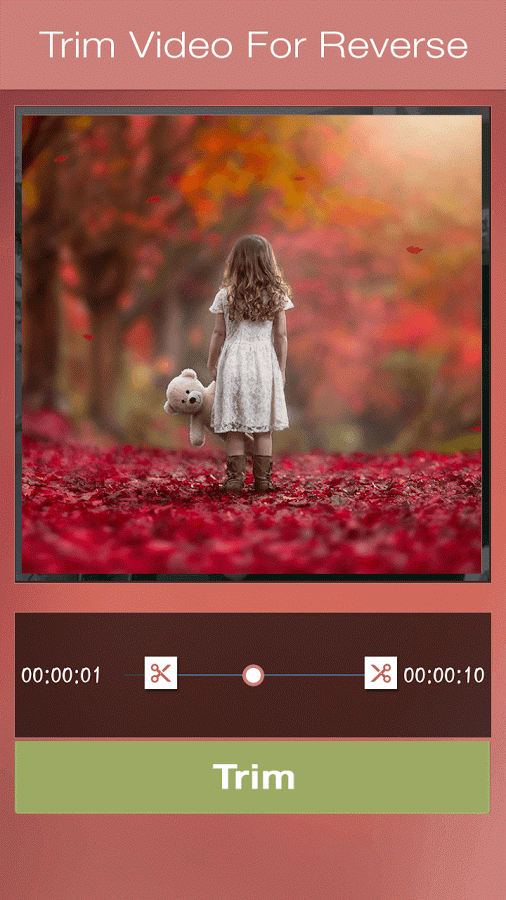The width and height of the screenshot is (506, 900).
Task: Click the dark timeline panel below the slider
Action: pyautogui.click(x=252, y=713)
